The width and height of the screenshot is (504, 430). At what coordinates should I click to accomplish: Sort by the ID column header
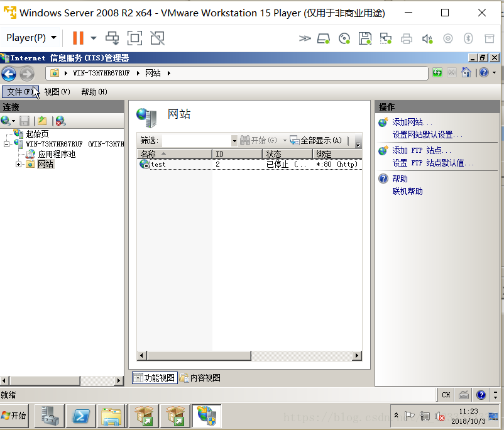[237, 154]
